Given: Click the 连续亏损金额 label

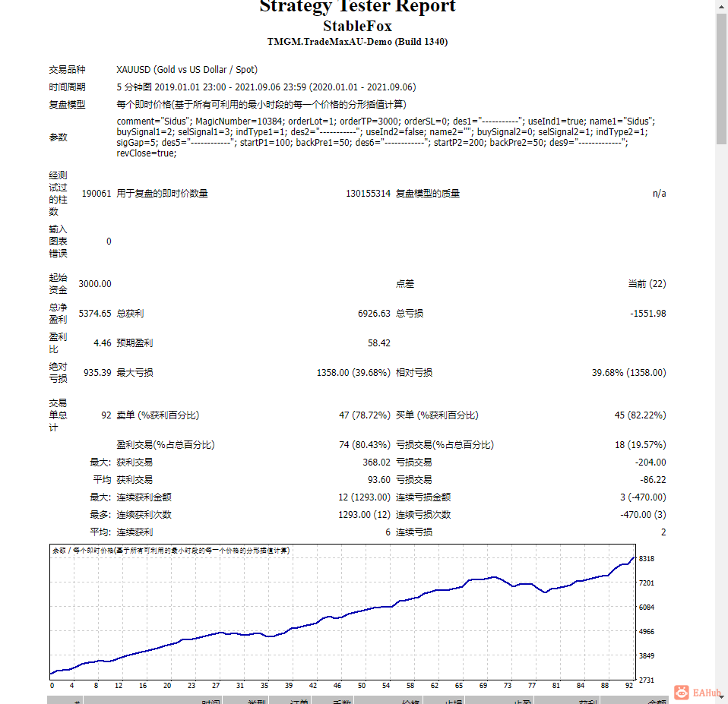Looking at the screenshot, I should (x=423, y=497).
